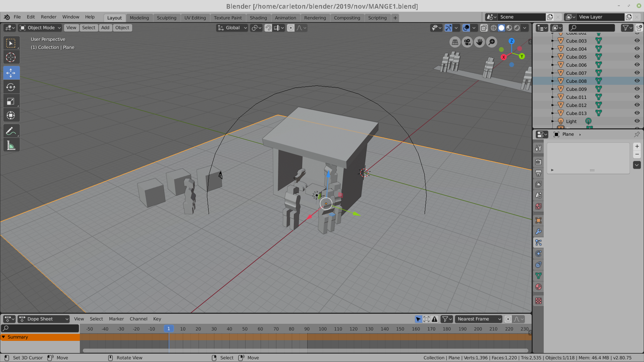Switch viewport to perspective/orthographic grid icon
The image size is (644, 362).
455,42
